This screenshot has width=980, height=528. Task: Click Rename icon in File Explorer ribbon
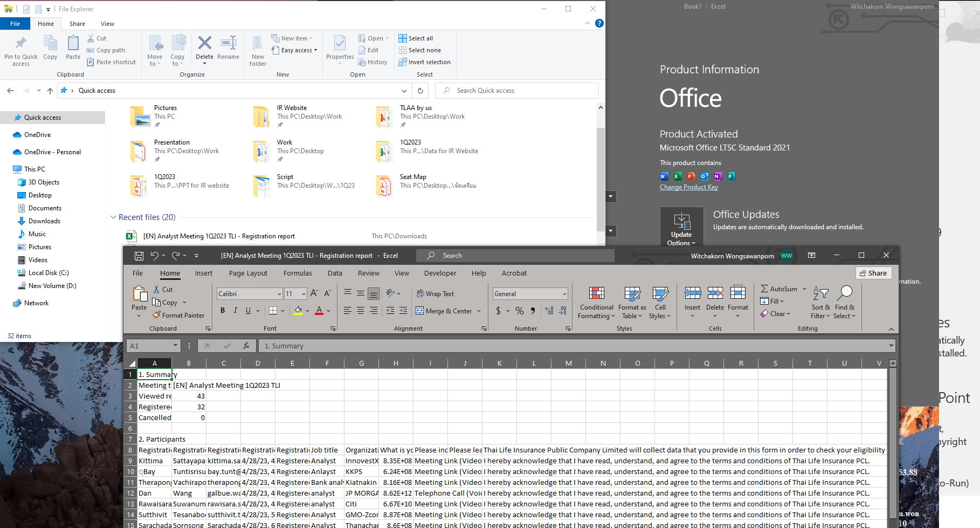pos(229,43)
